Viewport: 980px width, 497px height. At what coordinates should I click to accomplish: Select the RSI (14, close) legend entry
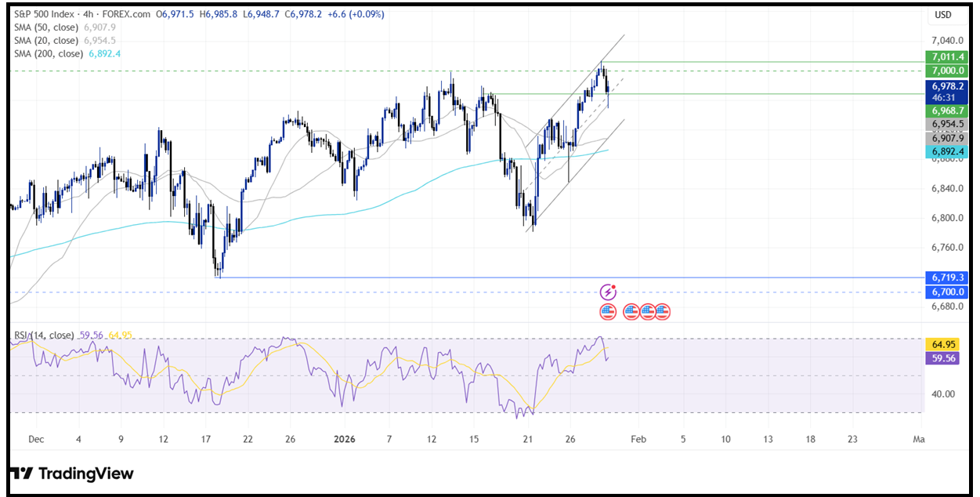44,333
